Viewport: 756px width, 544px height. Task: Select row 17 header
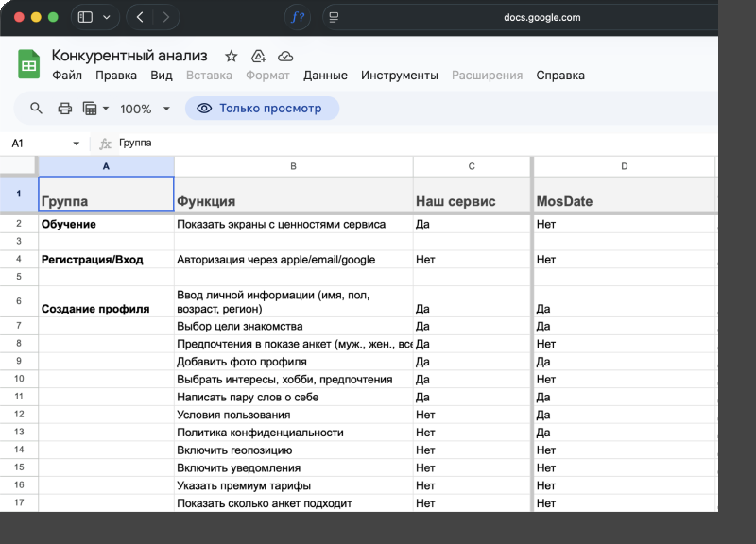[19, 502]
